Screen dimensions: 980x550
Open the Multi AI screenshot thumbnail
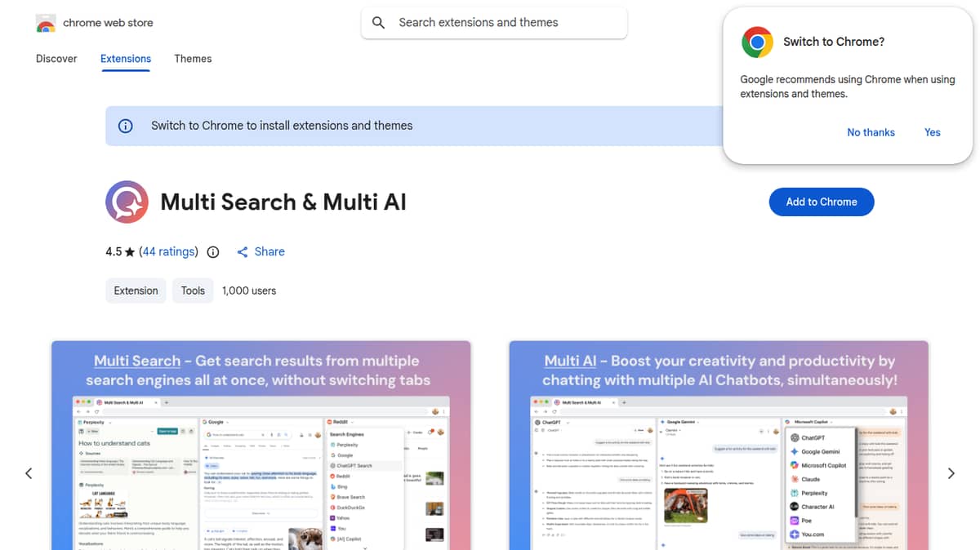tap(719, 446)
